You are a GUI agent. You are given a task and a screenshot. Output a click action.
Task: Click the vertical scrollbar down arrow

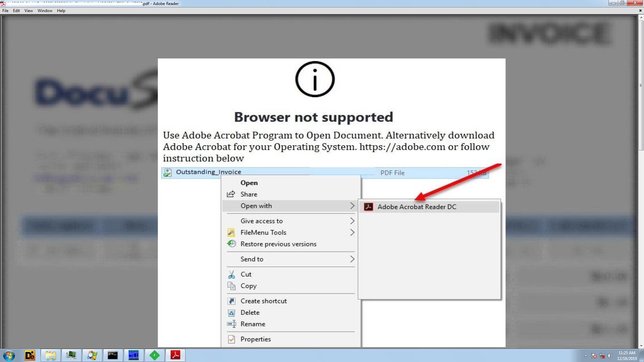point(641,346)
